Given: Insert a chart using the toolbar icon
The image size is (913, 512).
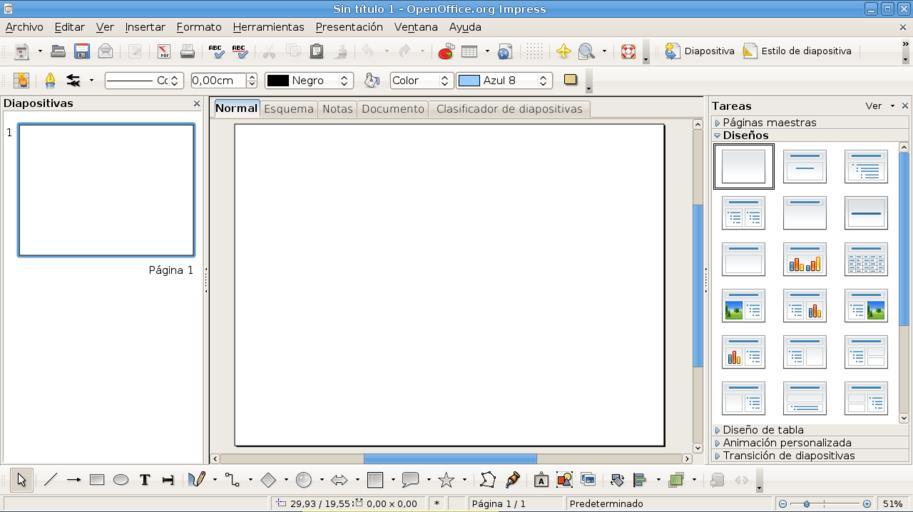Looking at the screenshot, I should pyautogui.click(x=445, y=51).
